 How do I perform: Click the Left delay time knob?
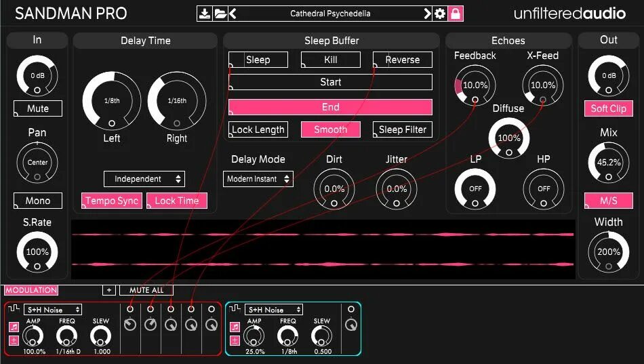coord(112,101)
